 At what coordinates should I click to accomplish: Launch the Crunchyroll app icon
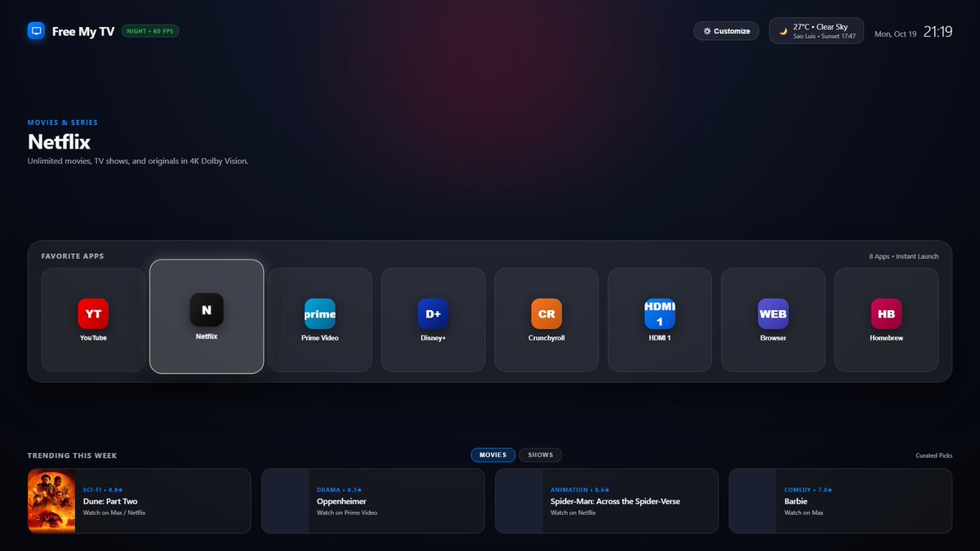tap(546, 313)
